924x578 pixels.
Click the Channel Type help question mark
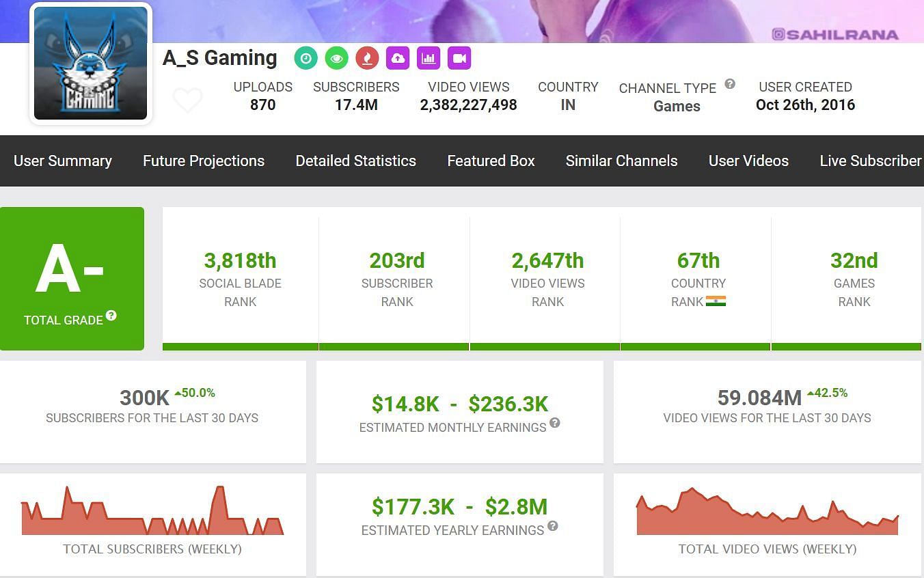(x=730, y=84)
